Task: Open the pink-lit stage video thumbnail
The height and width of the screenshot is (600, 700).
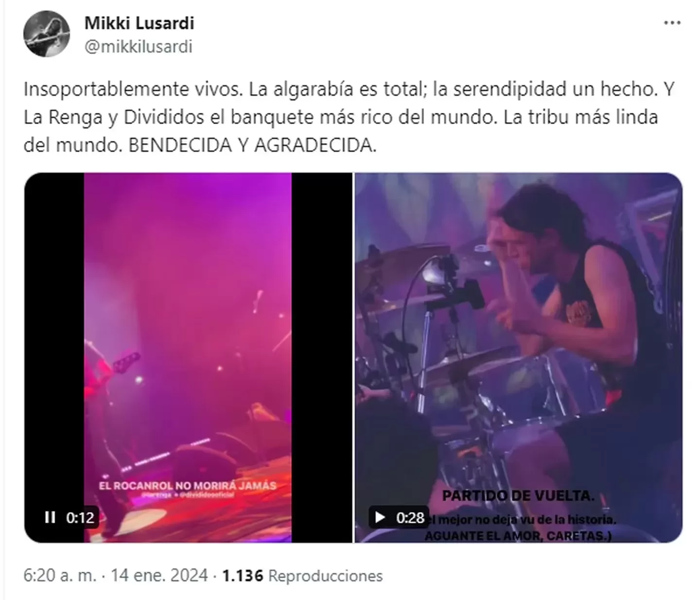Action: (x=188, y=357)
